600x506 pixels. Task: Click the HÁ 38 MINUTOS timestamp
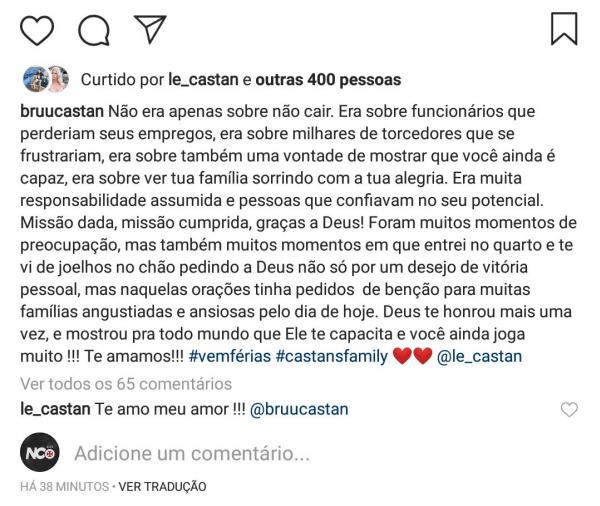[62, 487]
